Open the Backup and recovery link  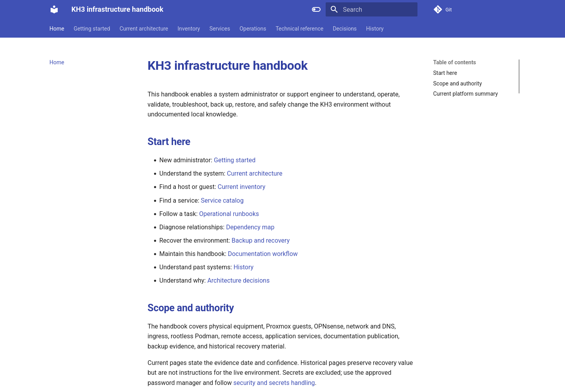point(261,240)
